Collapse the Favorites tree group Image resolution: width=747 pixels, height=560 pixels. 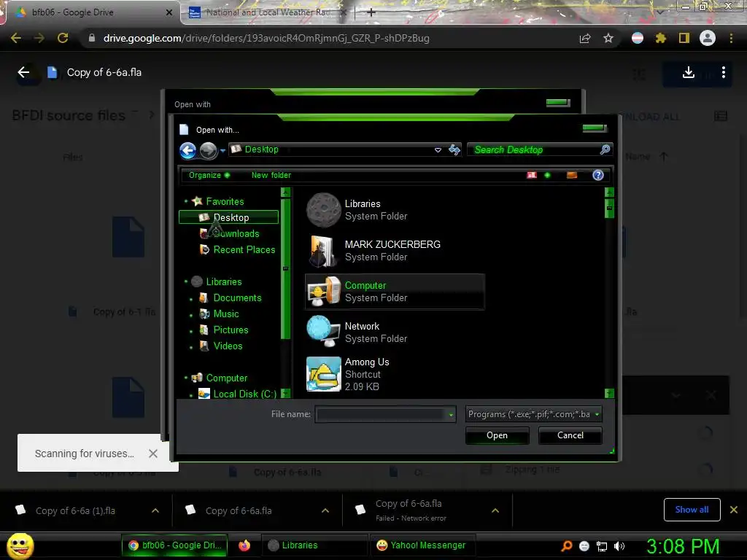pos(186,201)
